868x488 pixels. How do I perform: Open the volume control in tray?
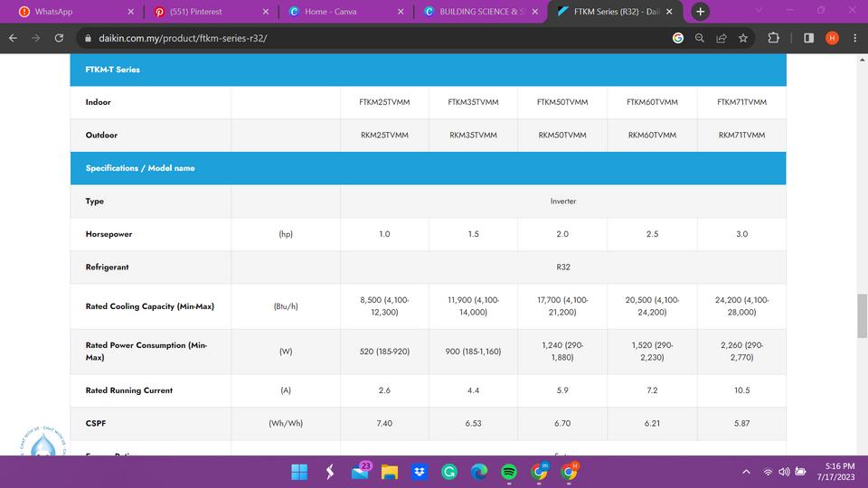(784, 472)
